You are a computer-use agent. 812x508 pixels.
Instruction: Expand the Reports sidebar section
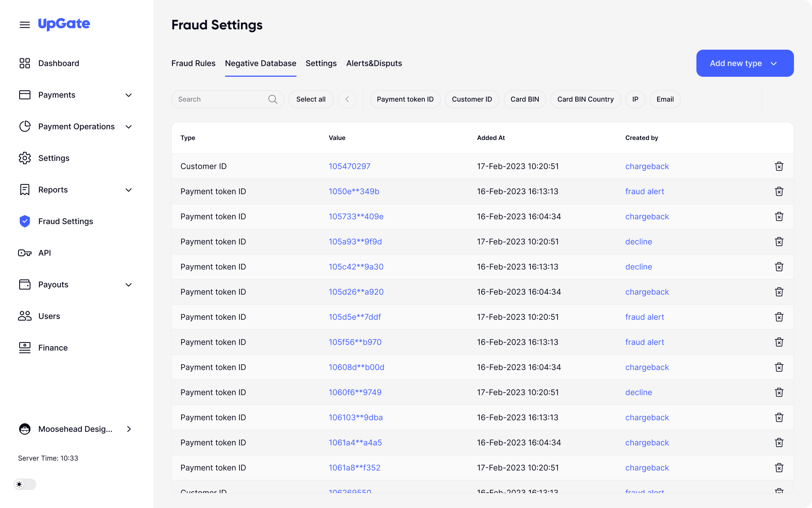coord(128,190)
